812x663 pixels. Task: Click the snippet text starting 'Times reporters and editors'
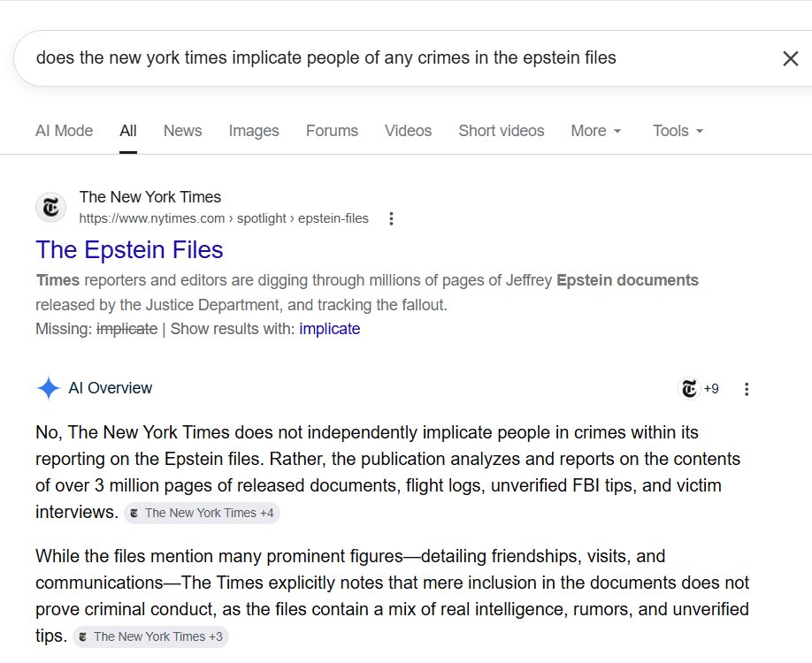coord(367,293)
